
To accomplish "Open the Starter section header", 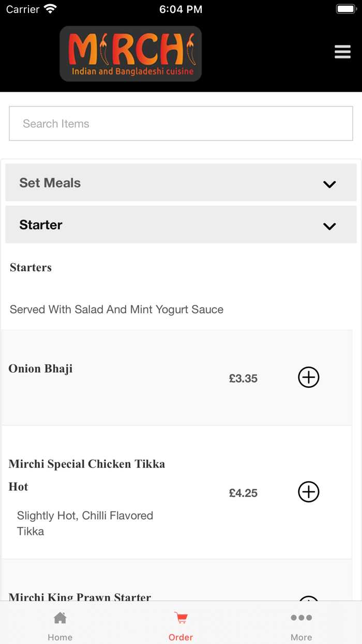I will pos(181,225).
